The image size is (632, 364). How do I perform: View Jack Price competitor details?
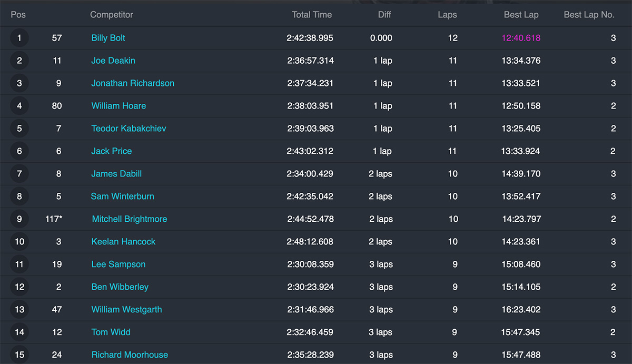tap(112, 151)
